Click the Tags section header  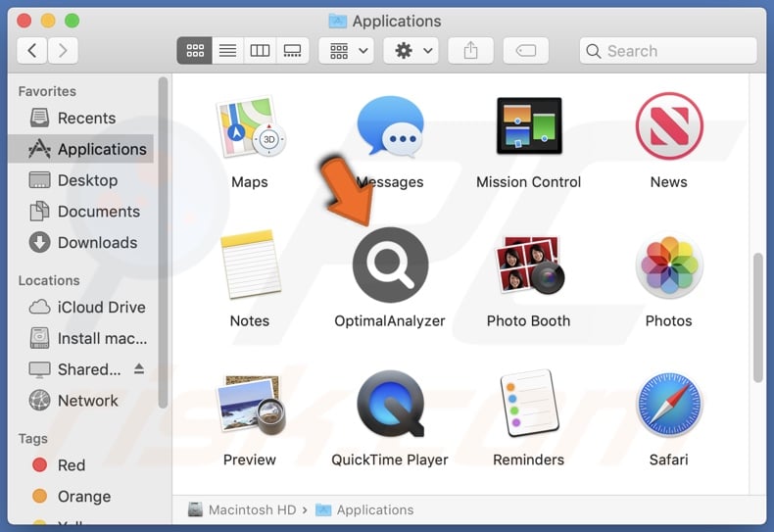click(33, 439)
